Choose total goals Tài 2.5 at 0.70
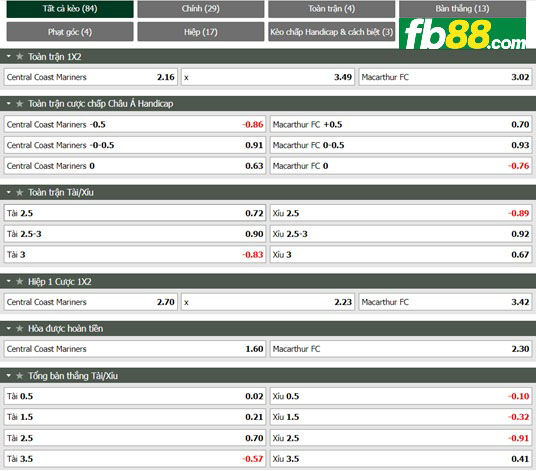536x471 pixels. coord(135,438)
